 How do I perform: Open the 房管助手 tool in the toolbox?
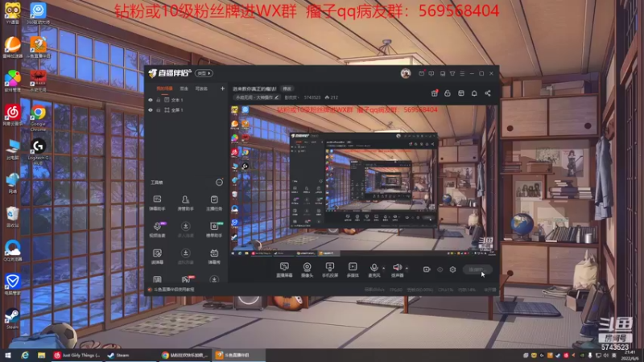click(x=186, y=203)
